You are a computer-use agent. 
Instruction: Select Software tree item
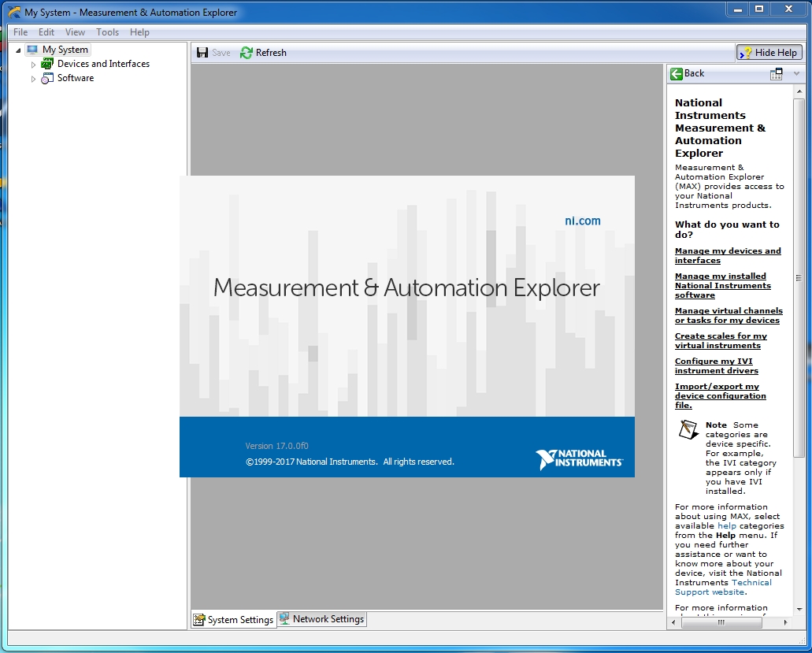click(x=76, y=78)
